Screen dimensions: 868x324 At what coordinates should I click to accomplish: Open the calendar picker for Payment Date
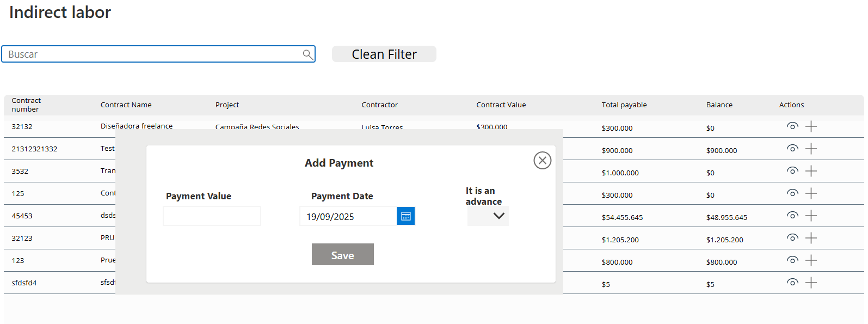(405, 216)
